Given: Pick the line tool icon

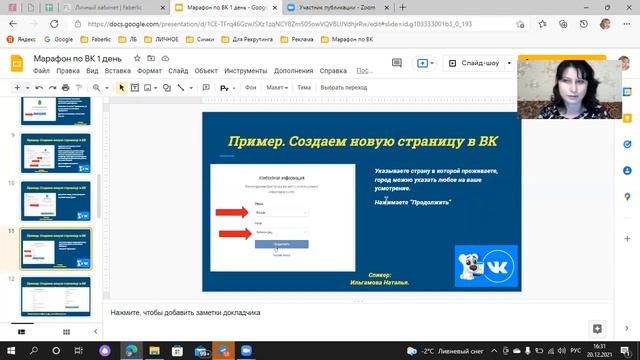Looking at the screenshot, I should (181, 88).
